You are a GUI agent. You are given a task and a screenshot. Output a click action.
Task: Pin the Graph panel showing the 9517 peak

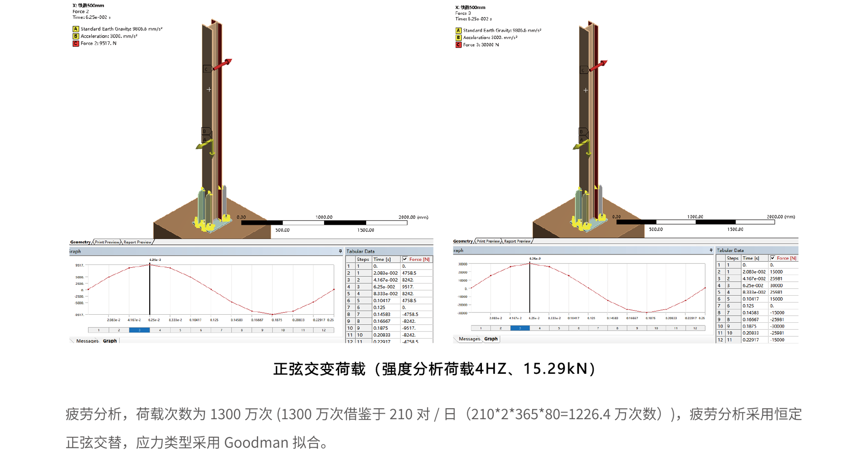pyautogui.click(x=340, y=251)
